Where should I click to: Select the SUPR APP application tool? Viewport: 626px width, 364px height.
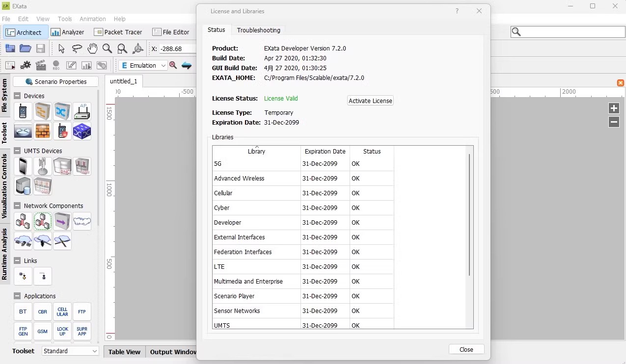pyautogui.click(x=82, y=331)
